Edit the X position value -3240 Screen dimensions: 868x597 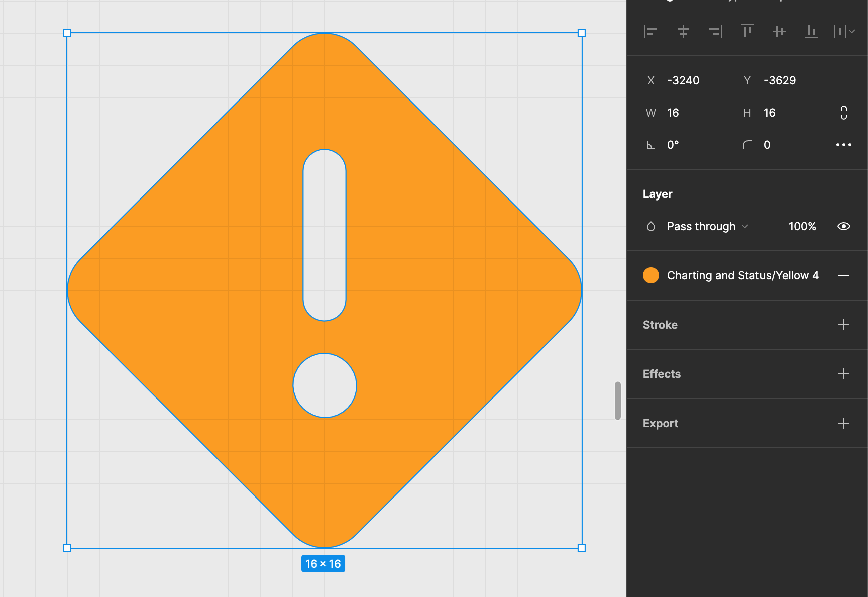click(683, 80)
